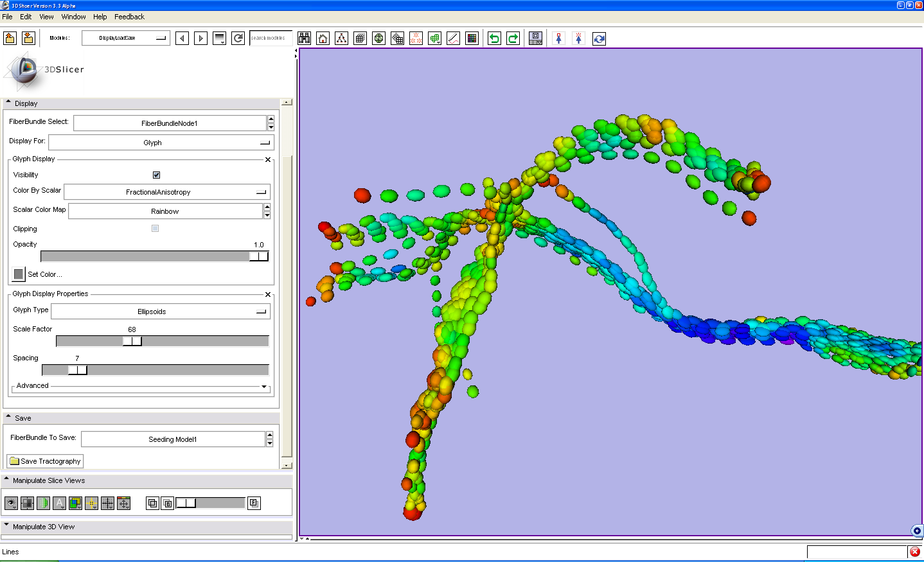Click the reload module circular arrow icon
Image resolution: width=924 pixels, height=562 pixels.
coord(238,39)
